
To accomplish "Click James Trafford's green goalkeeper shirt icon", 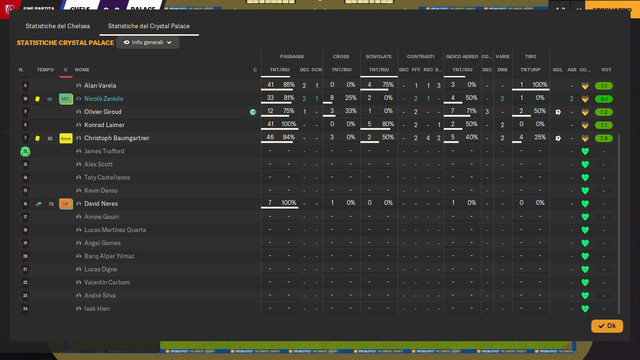I will (25, 151).
